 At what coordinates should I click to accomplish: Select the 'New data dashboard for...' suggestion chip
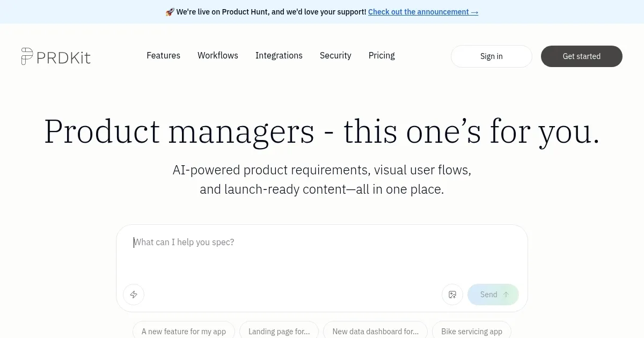point(375,331)
